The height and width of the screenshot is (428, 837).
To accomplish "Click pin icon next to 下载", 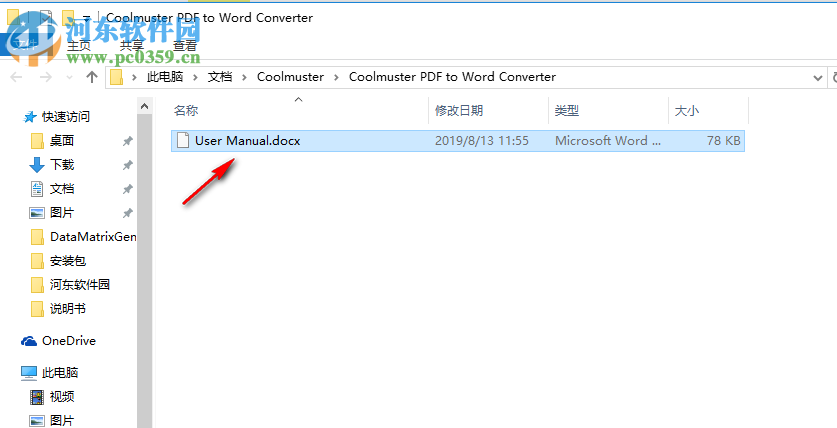I will pyautogui.click(x=128, y=165).
